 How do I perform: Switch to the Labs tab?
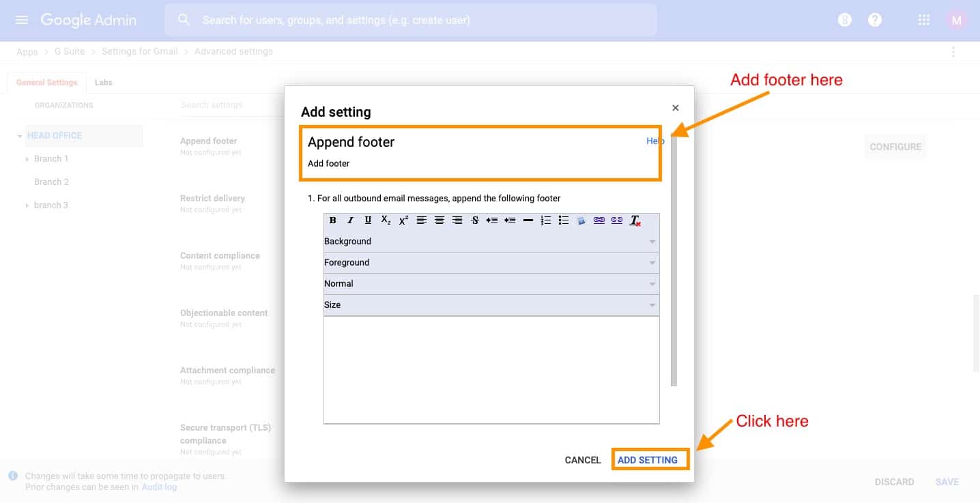(104, 83)
